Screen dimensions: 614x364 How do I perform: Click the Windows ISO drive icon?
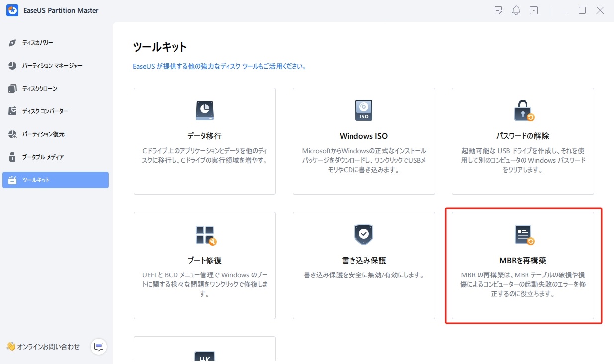(363, 110)
